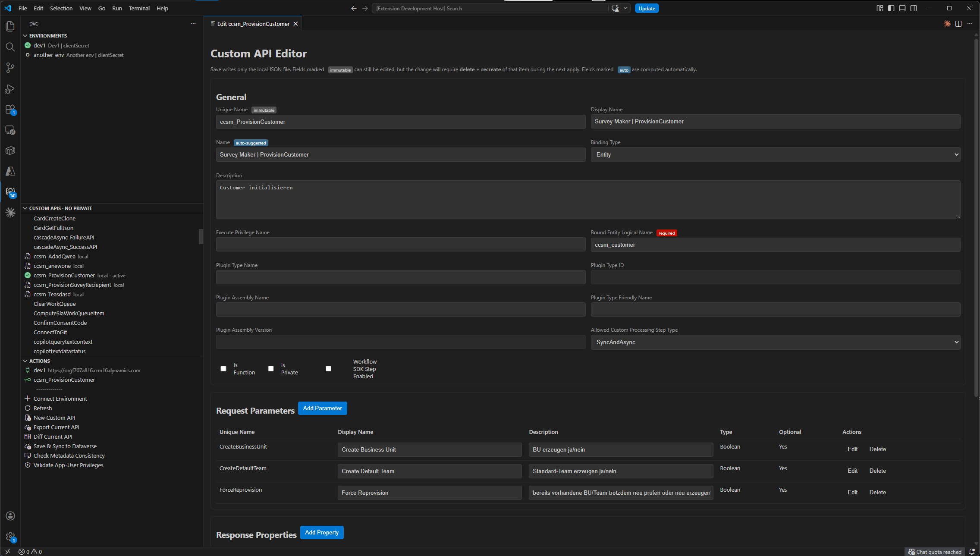Screen dimensions: 980x556
Task: Open the Selection menu
Action: point(61,8)
